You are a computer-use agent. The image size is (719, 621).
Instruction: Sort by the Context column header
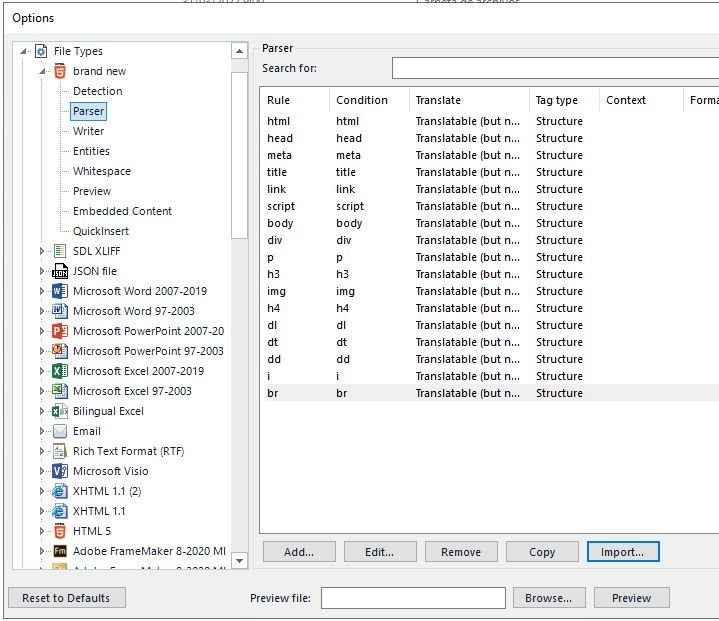(x=641, y=100)
